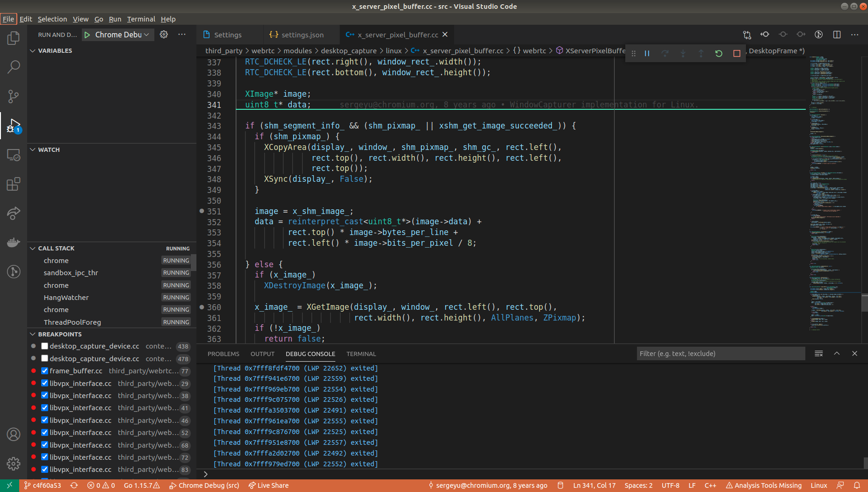The image size is (868, 492).
Task: Collapse the CALL STACK section
Action: pos(56,248)
